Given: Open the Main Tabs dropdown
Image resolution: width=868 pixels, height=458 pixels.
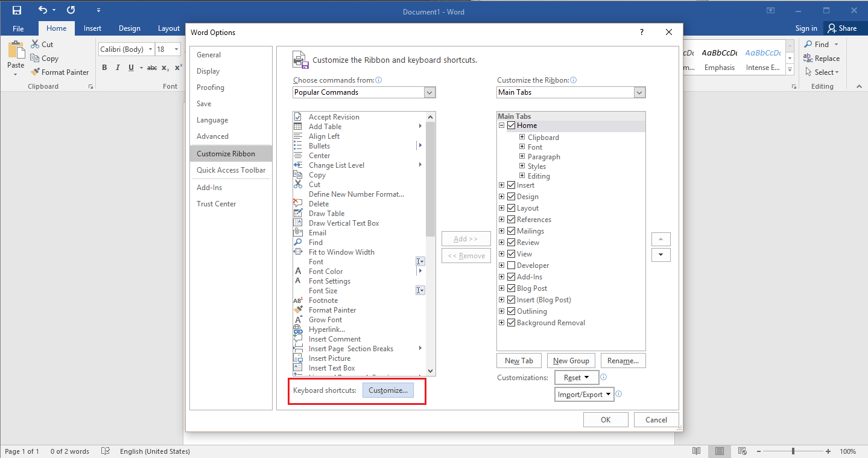Looking at the screenshot, I should 639,92.
